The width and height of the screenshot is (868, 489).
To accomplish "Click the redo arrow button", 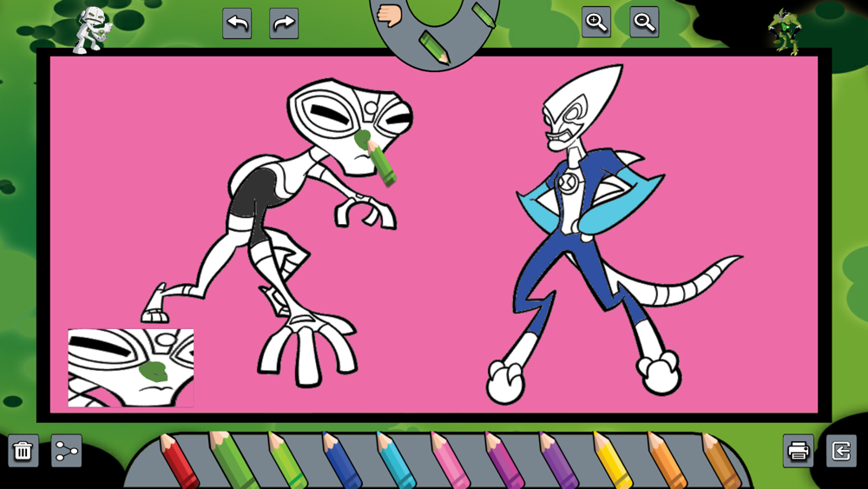I will [284, 23].
